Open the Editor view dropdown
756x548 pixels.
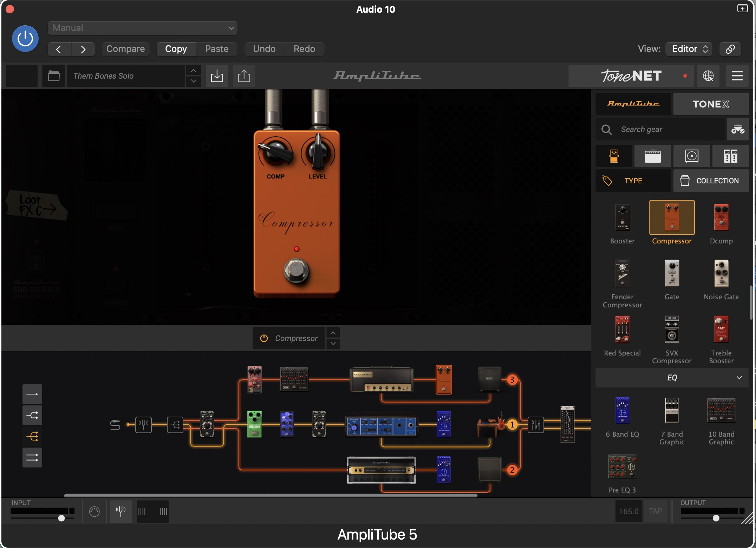[x=689, y=49]
